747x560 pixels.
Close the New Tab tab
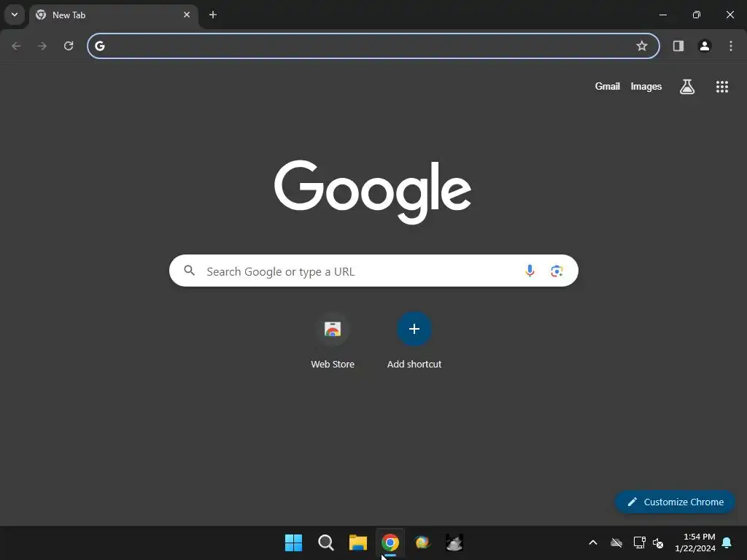tap(187, 15)
